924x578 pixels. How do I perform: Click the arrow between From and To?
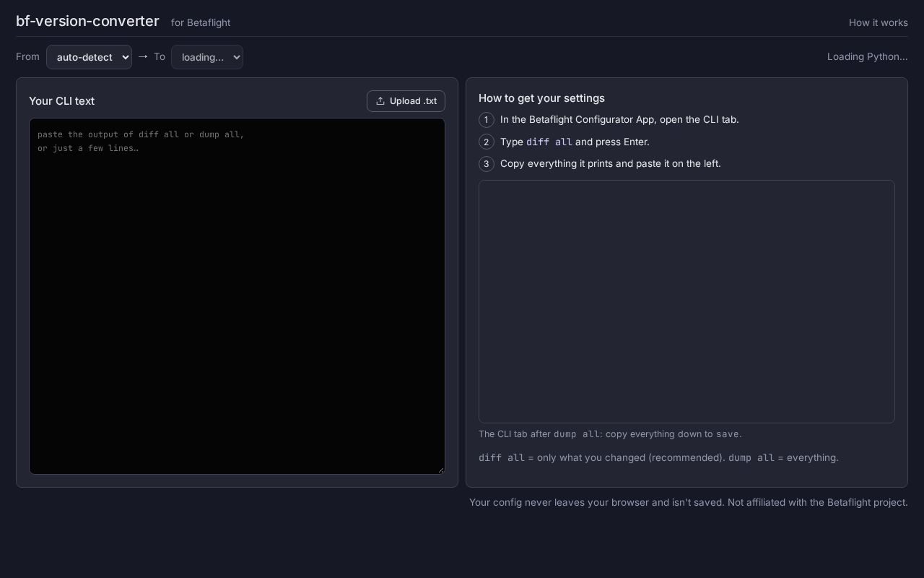tap(143, 56)
